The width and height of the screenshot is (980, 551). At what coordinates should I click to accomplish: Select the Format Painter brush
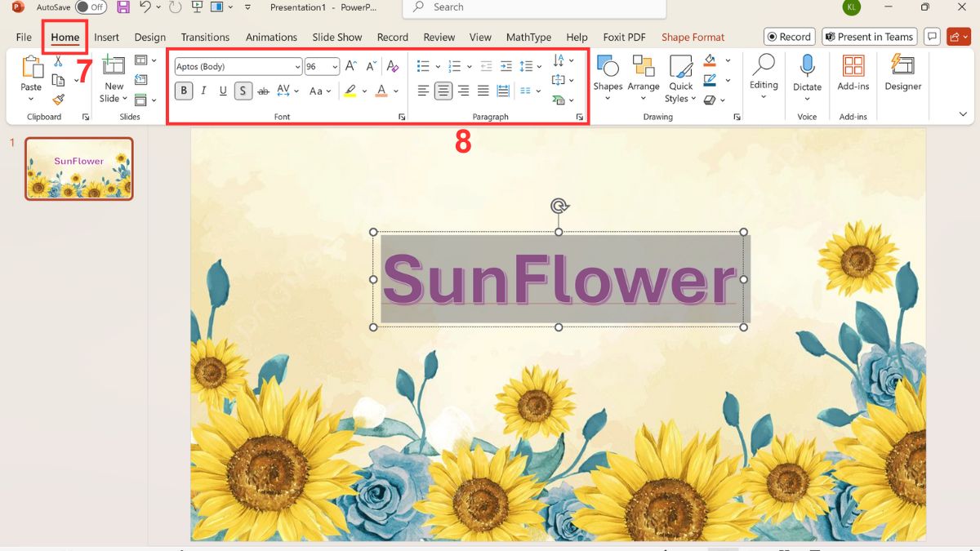pyautogui.click(x=58, y=99)
